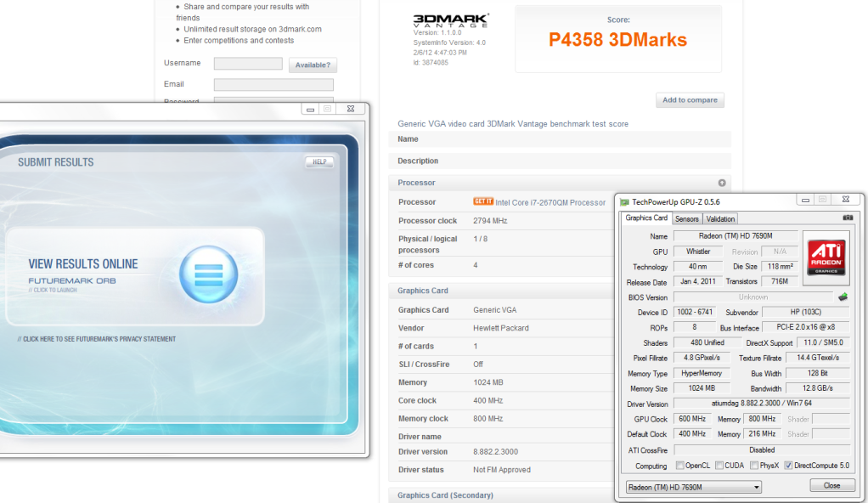The image size is (868, 503).
Task: Click the Bus Width value 128 Bit
Action: pos(818,373)
